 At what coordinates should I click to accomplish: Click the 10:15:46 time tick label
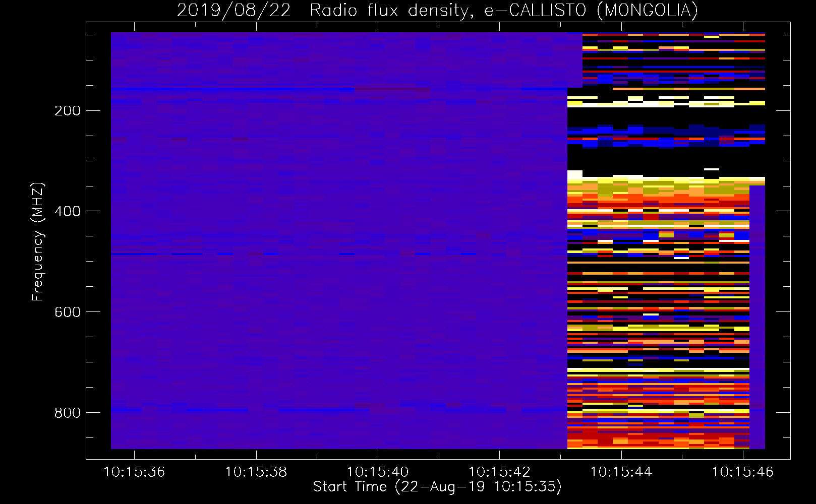tap(743, 472)
